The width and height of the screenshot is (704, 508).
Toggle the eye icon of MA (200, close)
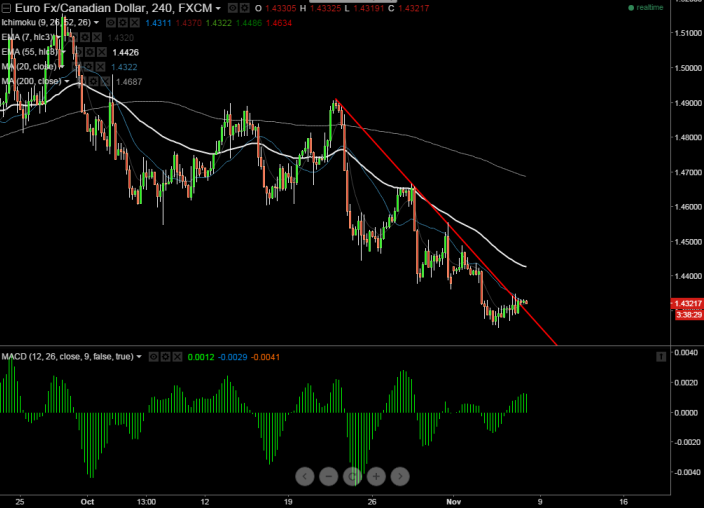point(81,82)
